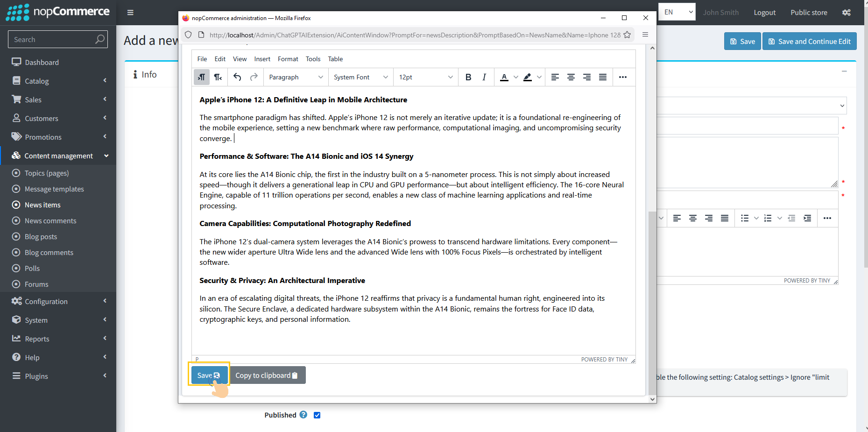Click inside the Search field in the sidebar
868x432 pixels.
point(51,39)
